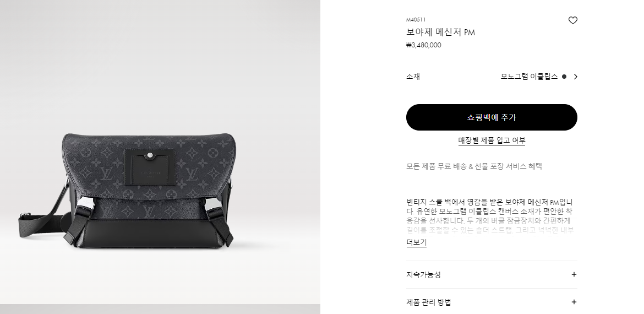Show full description with 더보기

click(417, 242)
